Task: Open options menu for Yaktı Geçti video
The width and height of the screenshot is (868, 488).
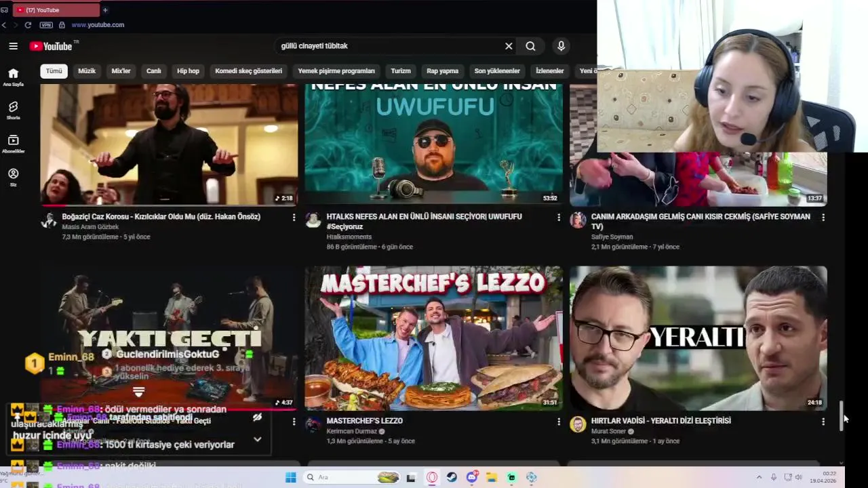Action: [x=294, y=422]
